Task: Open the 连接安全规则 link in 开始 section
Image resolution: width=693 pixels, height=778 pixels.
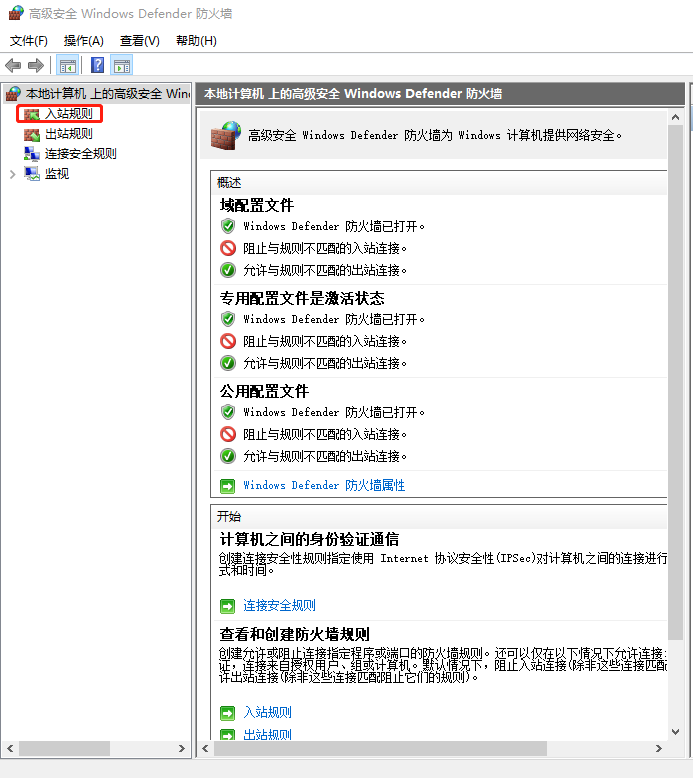Action: (279, 605)
